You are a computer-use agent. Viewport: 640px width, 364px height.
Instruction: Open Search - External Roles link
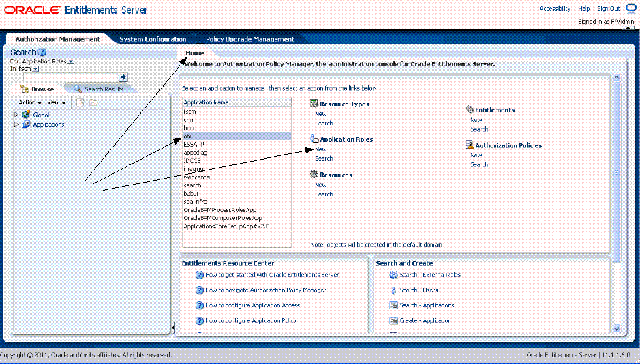[430, 275]
